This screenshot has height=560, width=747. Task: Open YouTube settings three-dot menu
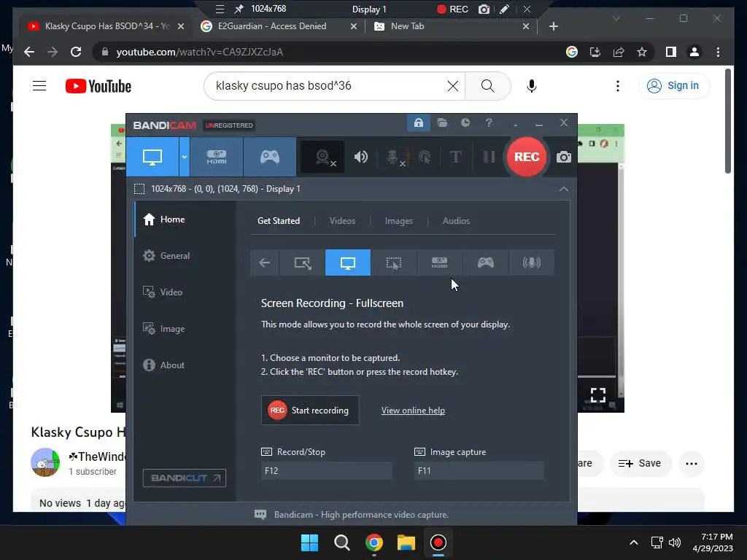617,86
